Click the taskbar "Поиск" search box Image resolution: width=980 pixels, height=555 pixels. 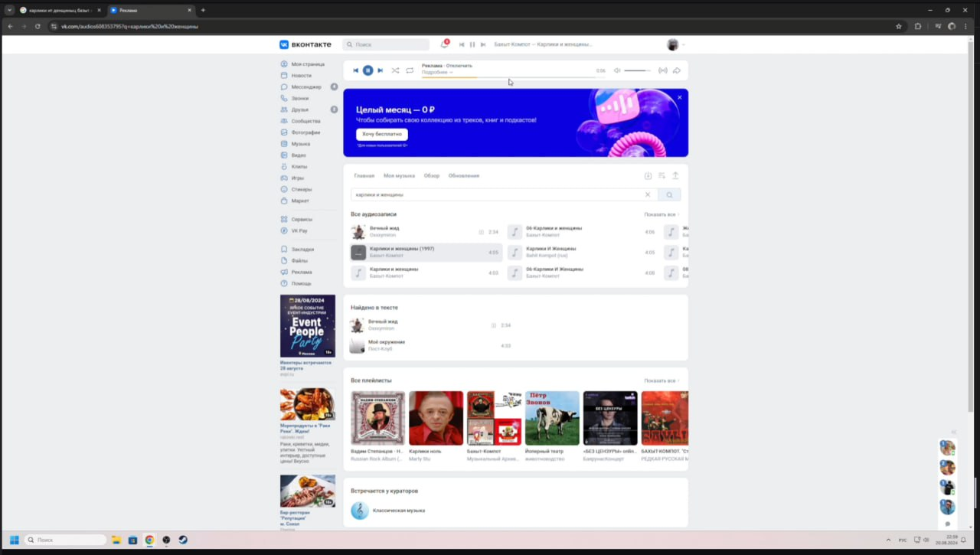[66, 540]
